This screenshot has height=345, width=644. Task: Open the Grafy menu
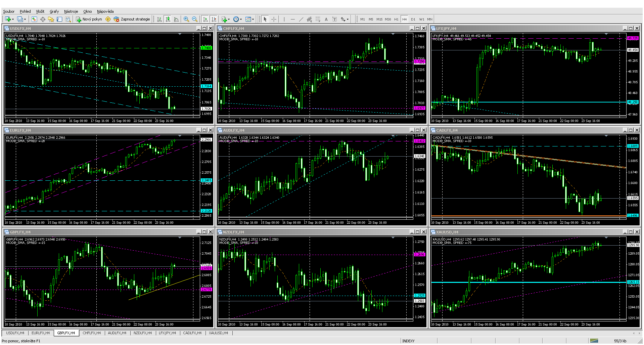coord(54,11)
